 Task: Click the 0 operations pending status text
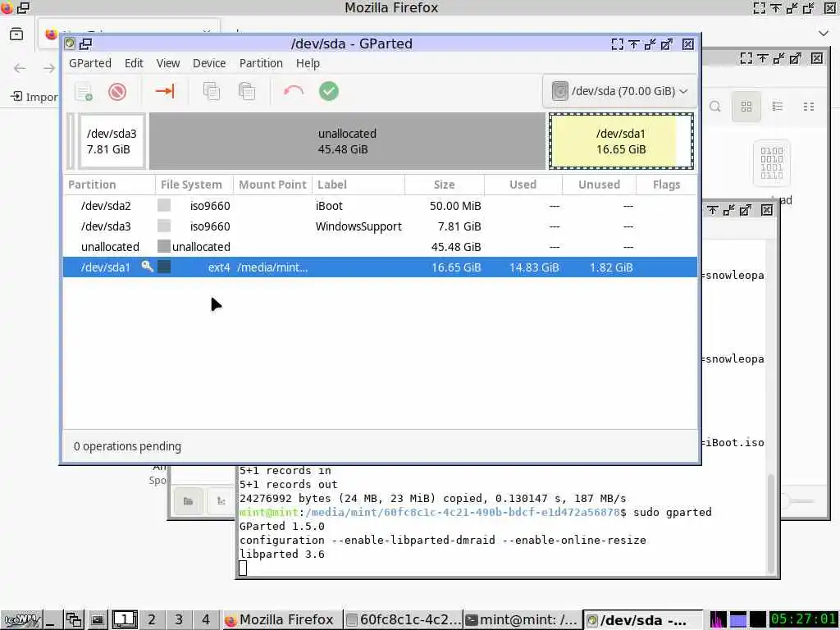coord(127,446)
